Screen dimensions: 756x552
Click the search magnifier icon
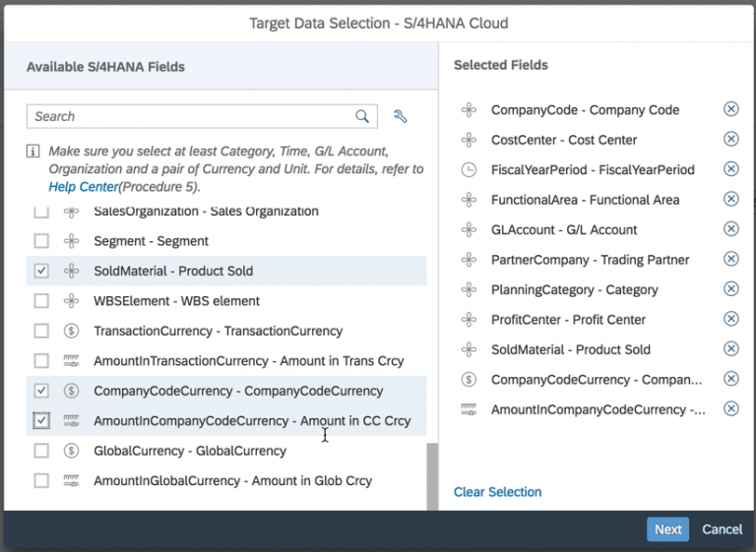tap(362, 116)
